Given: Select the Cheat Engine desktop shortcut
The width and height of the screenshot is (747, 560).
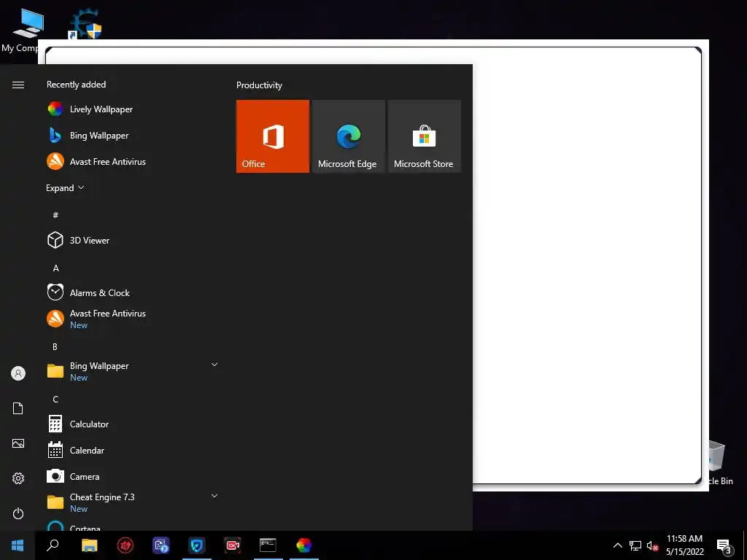Looking at the screenshot, I should pyautogui.click(x=85, y=24).
